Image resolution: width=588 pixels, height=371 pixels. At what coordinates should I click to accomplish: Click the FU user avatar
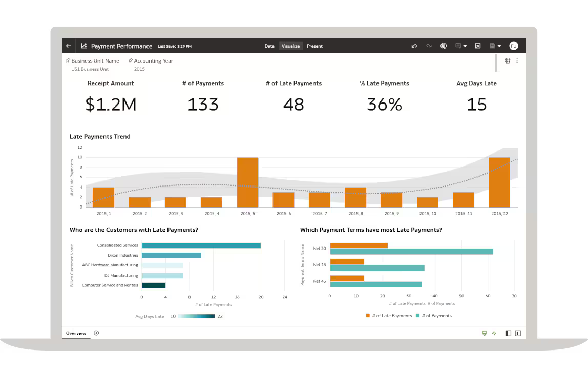point(514,46)
